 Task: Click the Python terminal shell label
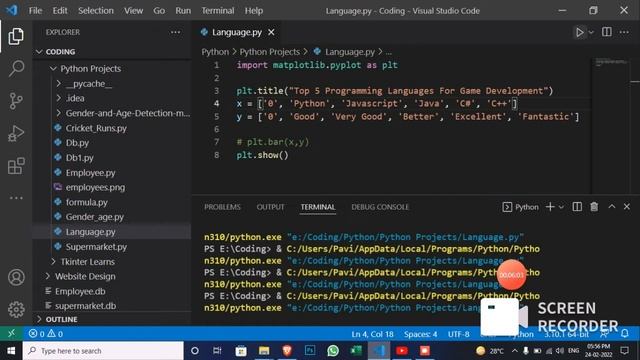click(520, 207)
